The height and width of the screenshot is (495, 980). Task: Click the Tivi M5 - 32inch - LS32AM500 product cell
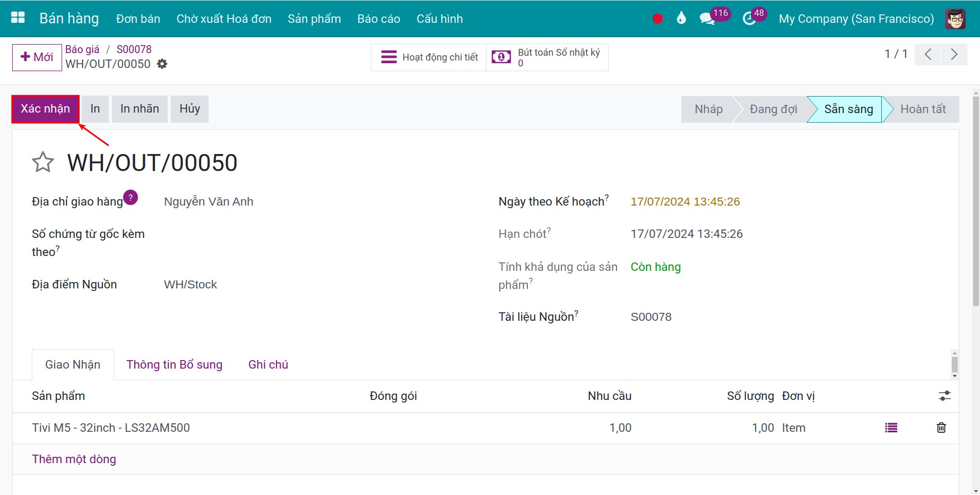tap(111, 428)
